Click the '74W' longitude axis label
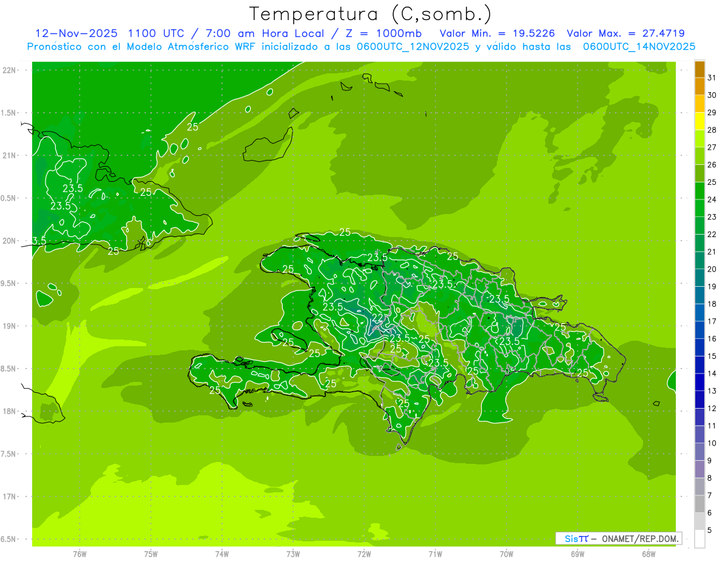The image size is (728, 562). 222,554
